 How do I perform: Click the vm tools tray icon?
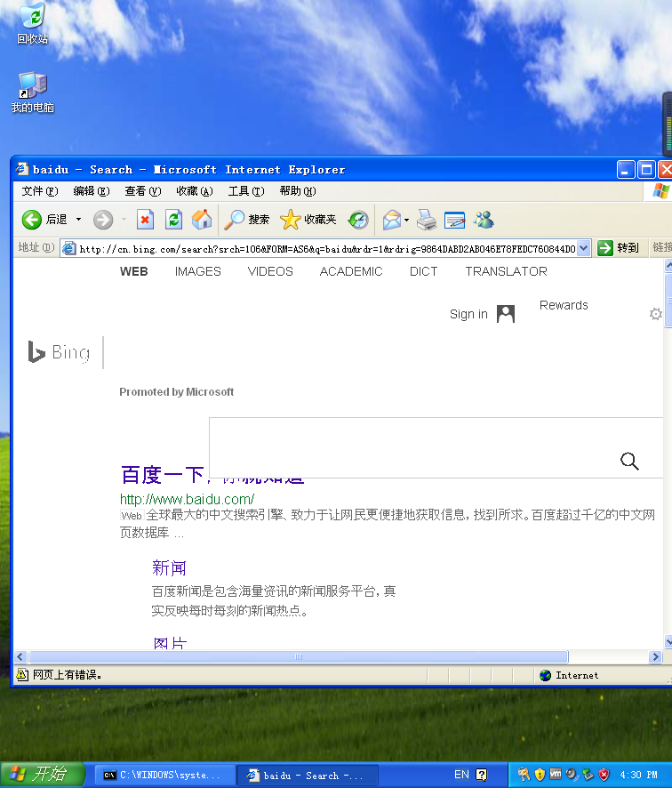(x=556, y=774)
